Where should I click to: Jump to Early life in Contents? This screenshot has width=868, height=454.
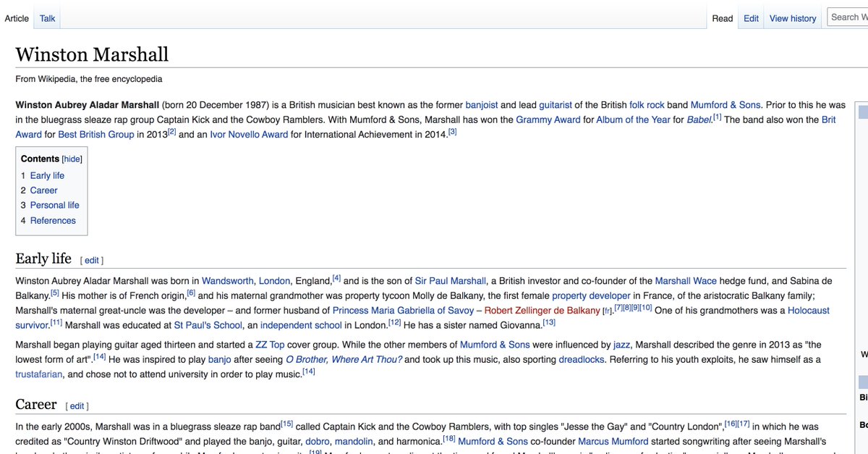47,175
